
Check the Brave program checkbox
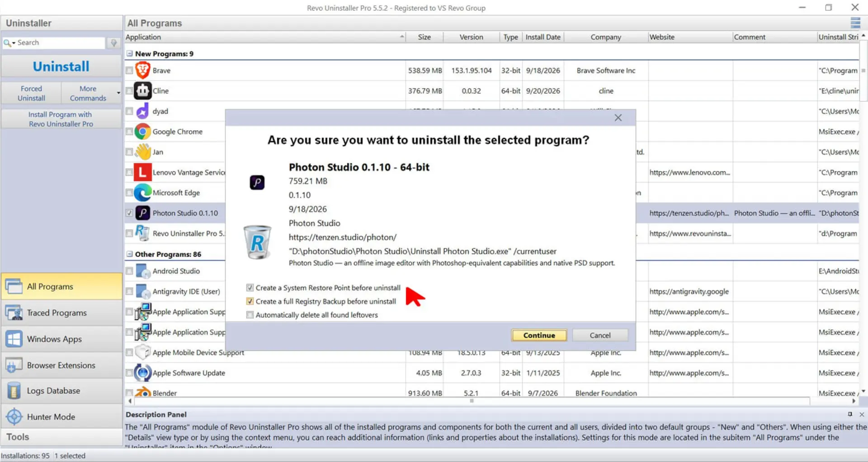click(x=129, y=71)
